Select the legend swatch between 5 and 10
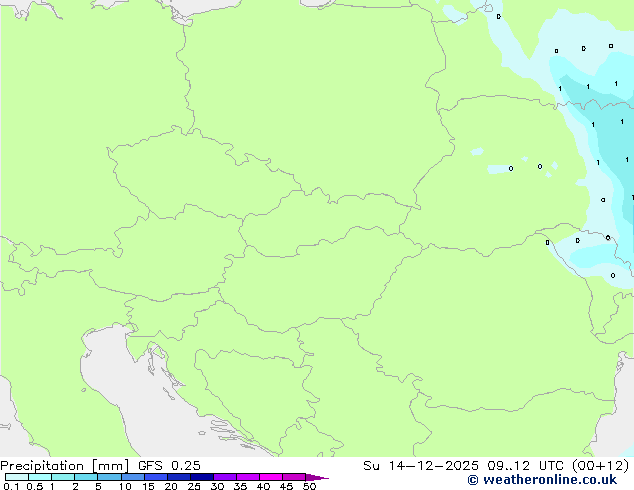This screenshot has width=634, height=490. click(x=109, y=477)
